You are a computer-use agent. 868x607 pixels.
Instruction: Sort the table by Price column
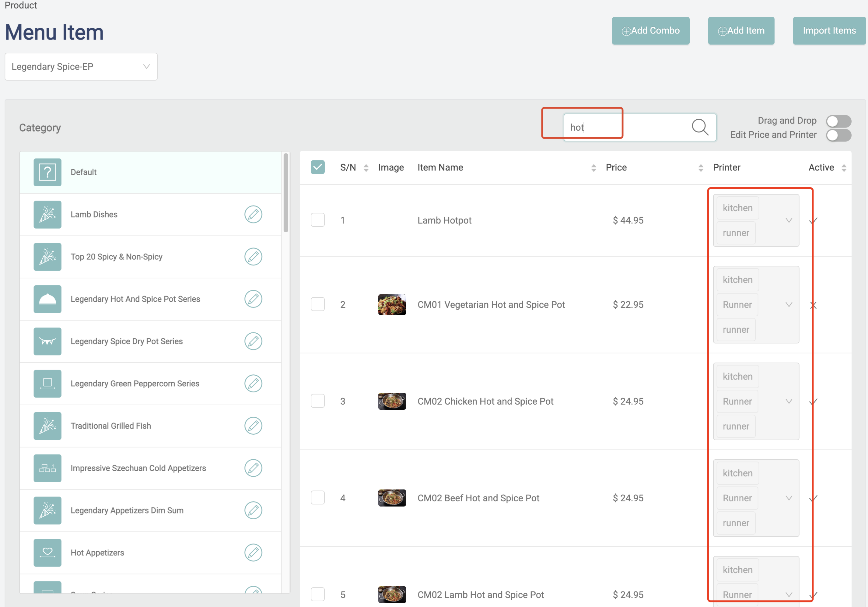[x=701, y=168]
